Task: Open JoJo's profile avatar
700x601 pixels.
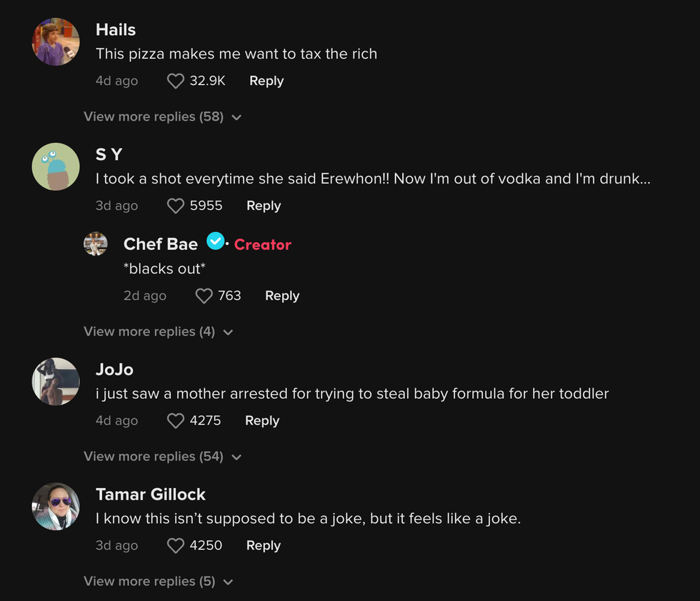Action: click(x=55, y=380)
